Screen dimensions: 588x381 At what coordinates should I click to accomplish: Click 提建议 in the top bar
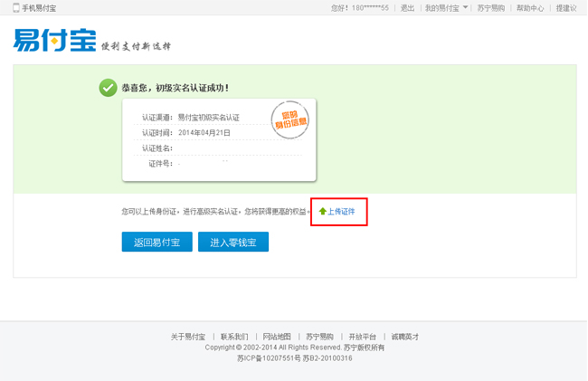click(566, 7)
